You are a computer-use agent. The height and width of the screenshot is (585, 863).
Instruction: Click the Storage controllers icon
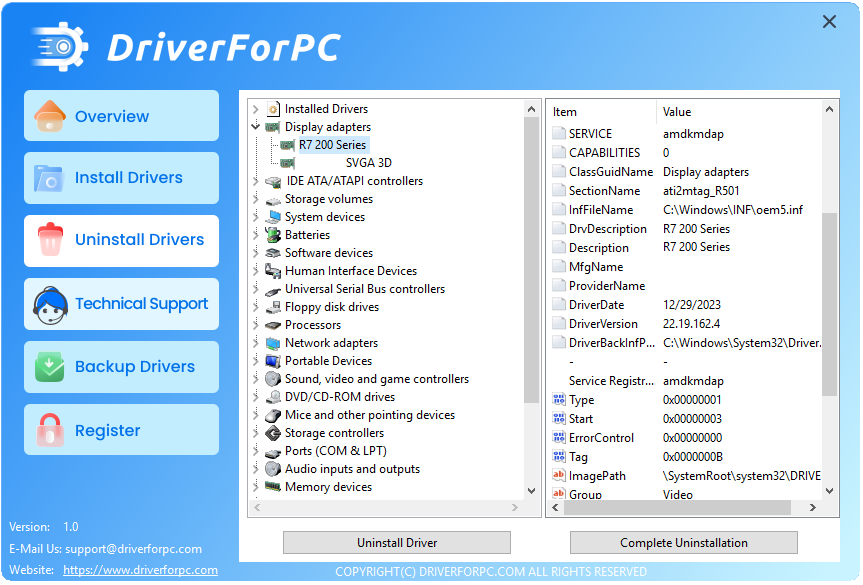click(x=273, y=434)
